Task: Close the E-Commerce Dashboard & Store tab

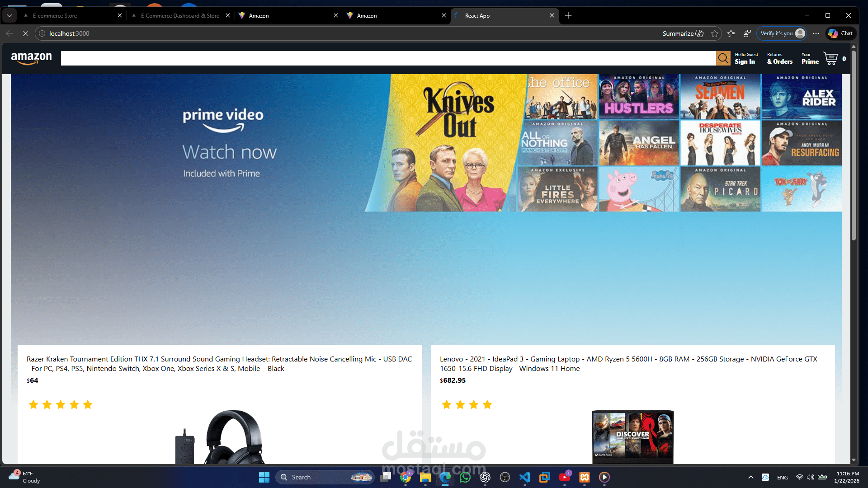Action: (x=228, y=15)
